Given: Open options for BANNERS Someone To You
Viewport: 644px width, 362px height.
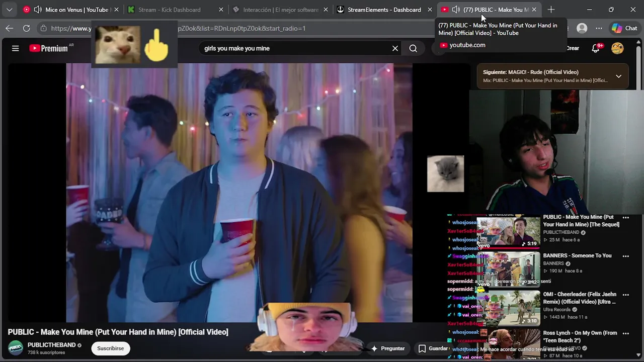Looking at the screenshot, I should point(626,256).
